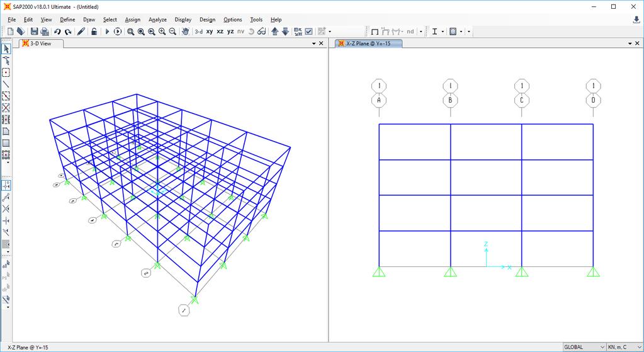The width and height of the screenshot is (644, 352).
Task: Click the I-section frame design icon
Action: (x=434, y=31)
